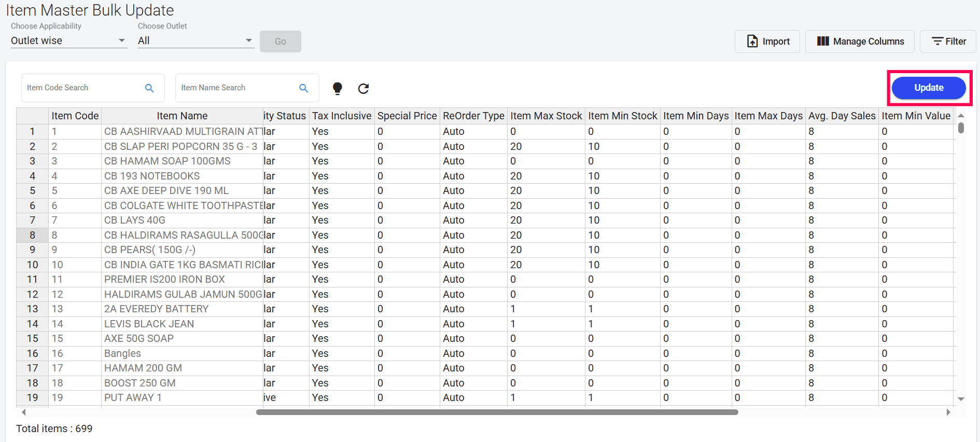Click the CB PEARS( 150G /-) cell
The image size is (980, 442).
[183, 250]
